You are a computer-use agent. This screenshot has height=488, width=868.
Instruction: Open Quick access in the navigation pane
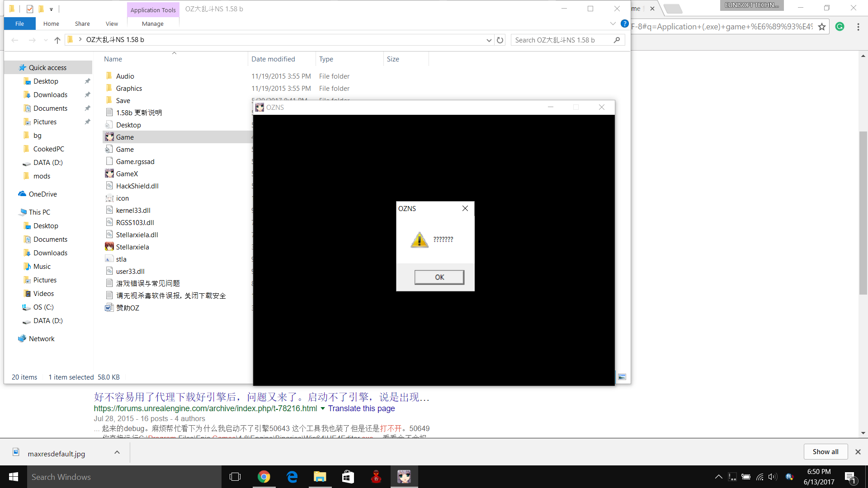click(47, 67)
